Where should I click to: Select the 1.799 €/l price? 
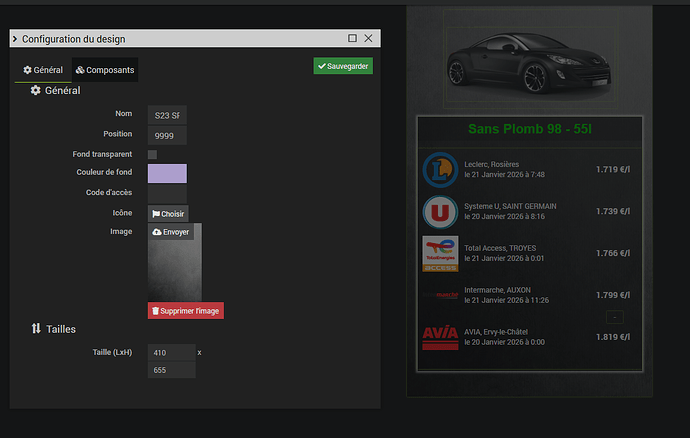[x=613, y=295]
